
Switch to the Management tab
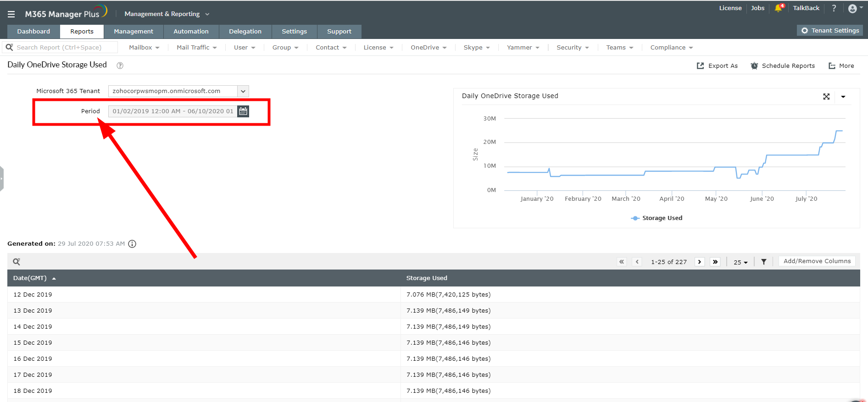(134, 32)
